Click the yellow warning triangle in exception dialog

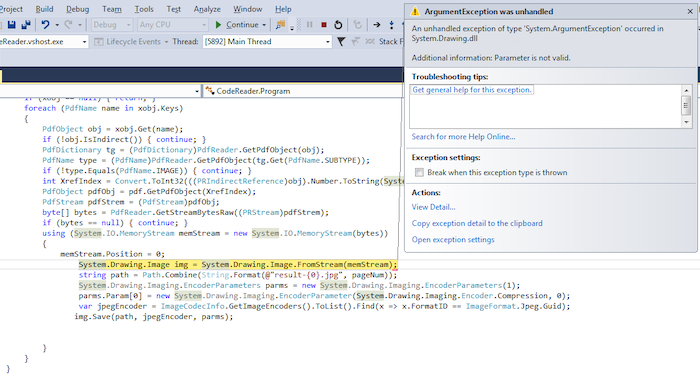415,11
